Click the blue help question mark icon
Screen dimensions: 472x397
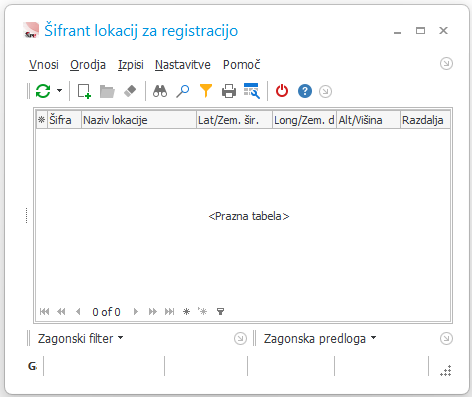305,91
